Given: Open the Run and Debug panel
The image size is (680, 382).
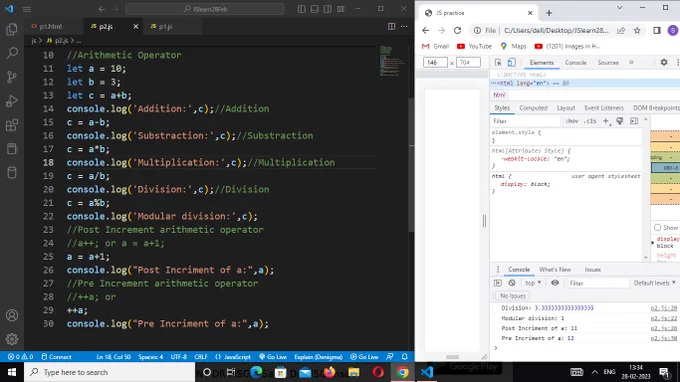Looking at the screenshot, I should (12, 101).
